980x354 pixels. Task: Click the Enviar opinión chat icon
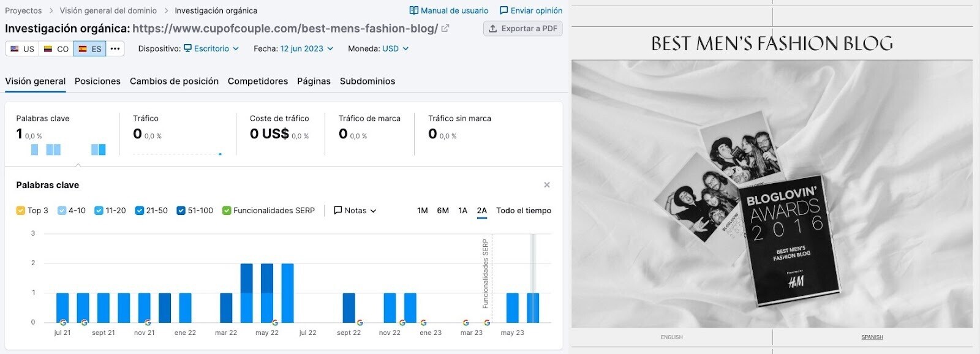tap(504, 10)
